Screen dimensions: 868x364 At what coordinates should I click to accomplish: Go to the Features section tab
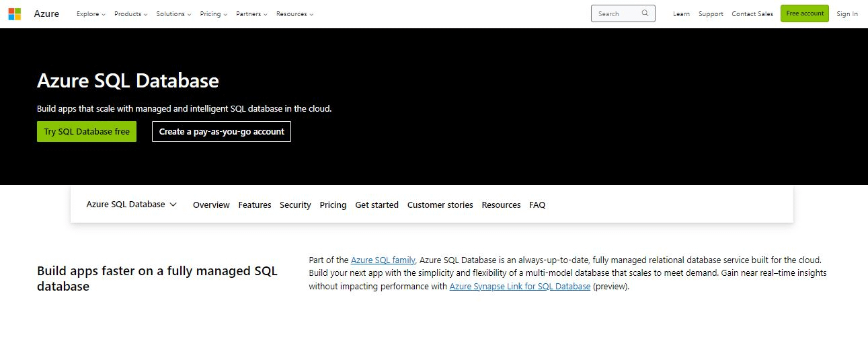click(x=255, y=205)
